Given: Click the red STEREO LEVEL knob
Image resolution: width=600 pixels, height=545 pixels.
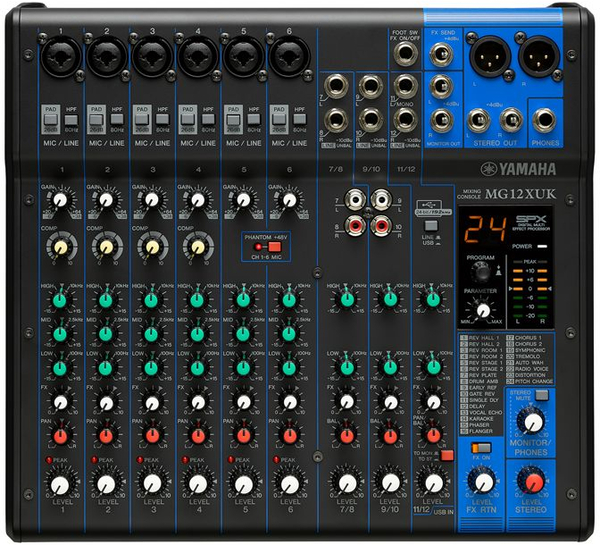Looking at the screenshot, I should coord(533,483).
